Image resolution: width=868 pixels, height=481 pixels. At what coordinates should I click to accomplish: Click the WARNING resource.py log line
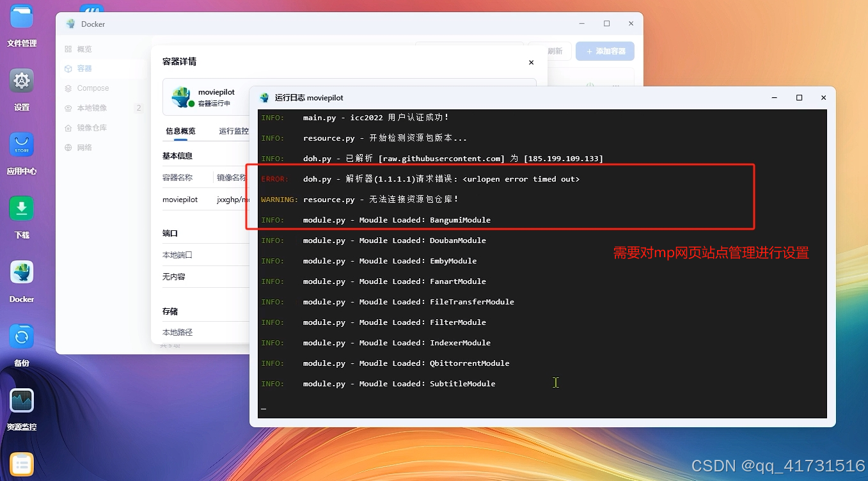coord(360,200)
